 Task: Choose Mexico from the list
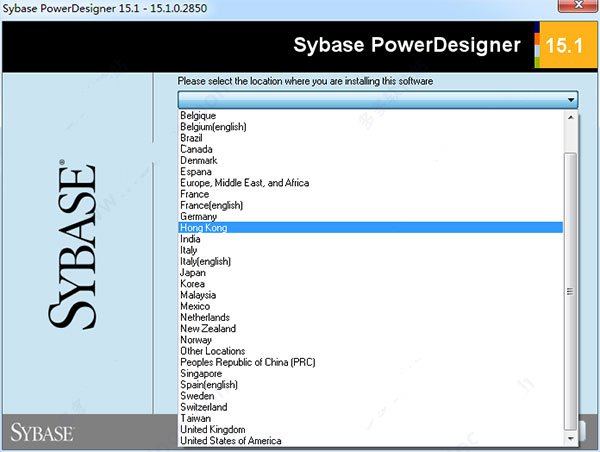pyautogui.click(x=370, y=306)
